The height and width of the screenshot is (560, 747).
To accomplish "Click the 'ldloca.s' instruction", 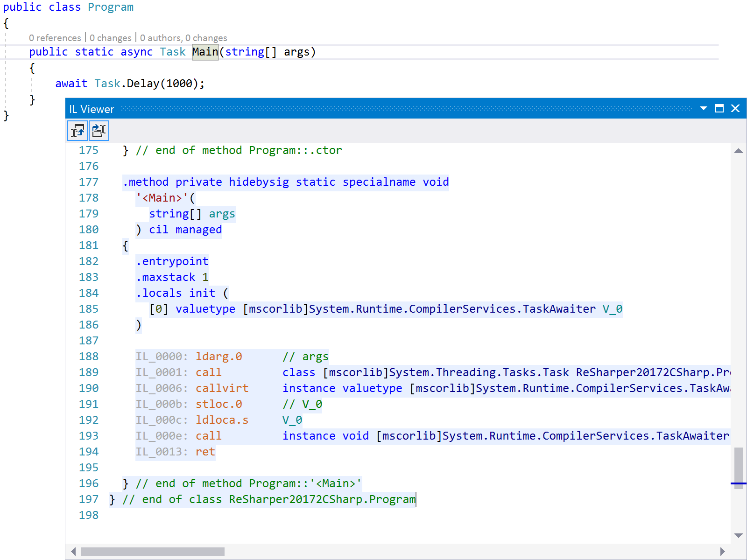I will coord(222,420).
